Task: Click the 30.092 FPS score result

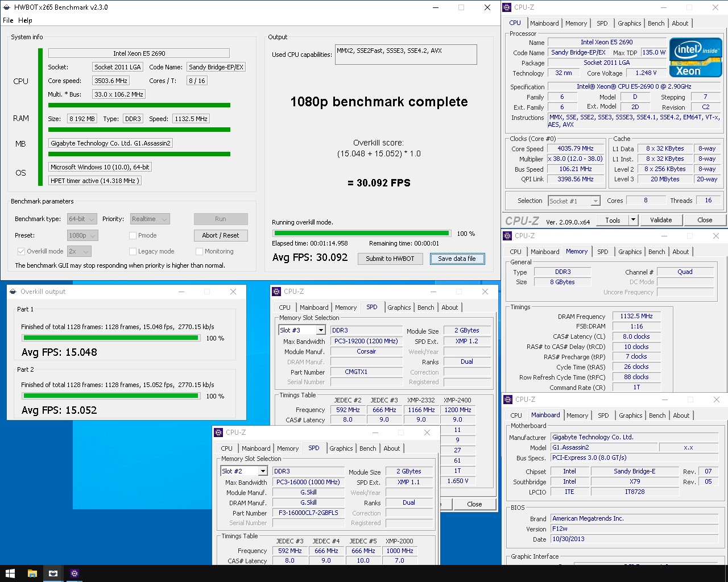Action: (379, 183)
